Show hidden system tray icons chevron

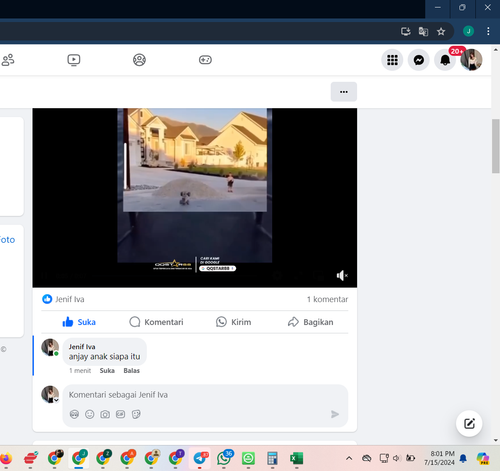coord(349,459)
